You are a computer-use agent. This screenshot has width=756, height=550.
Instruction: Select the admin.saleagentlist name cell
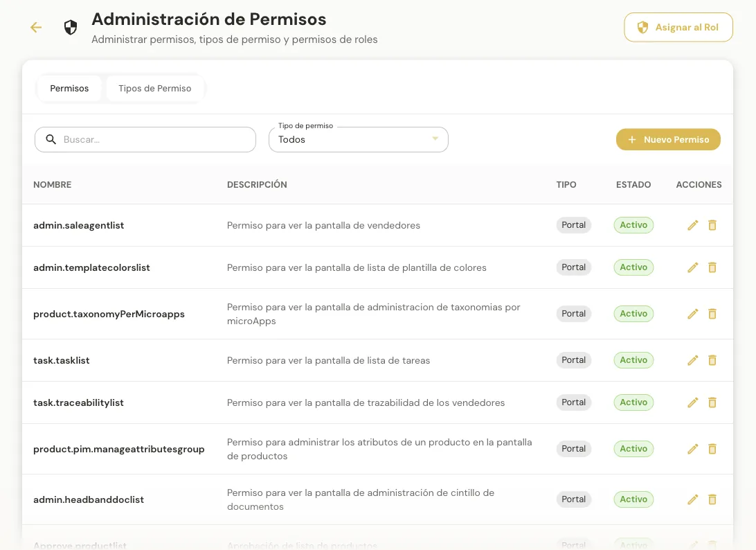pyautogui.click(x=79, y=225)
